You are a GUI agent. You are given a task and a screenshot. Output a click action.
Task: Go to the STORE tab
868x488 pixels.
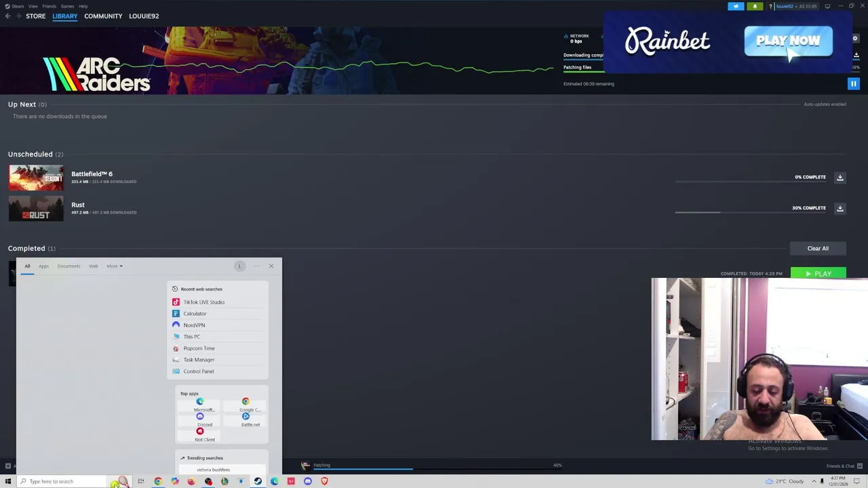tap(35, 16)
